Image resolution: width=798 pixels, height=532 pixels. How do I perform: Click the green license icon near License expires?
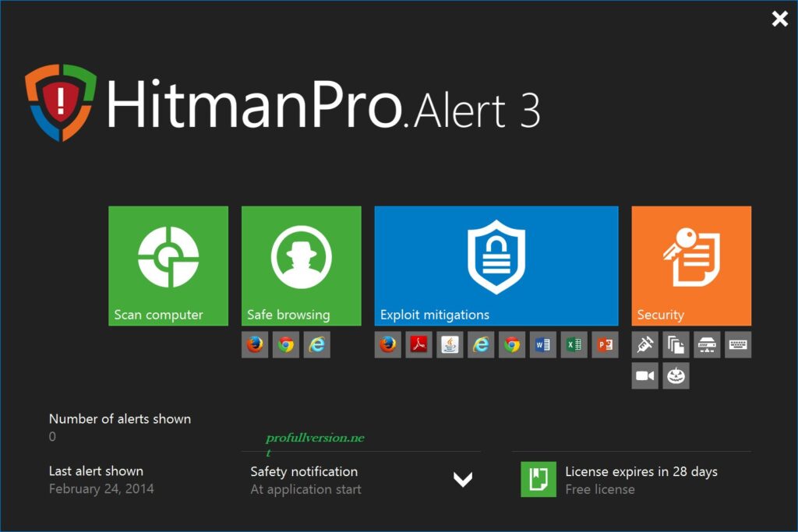(x=537, y=478)
